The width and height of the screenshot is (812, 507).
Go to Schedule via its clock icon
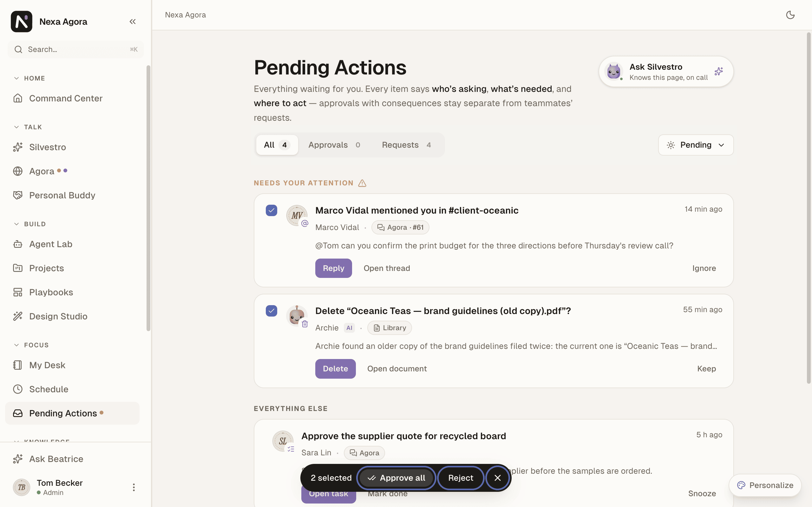coord(18,389)
